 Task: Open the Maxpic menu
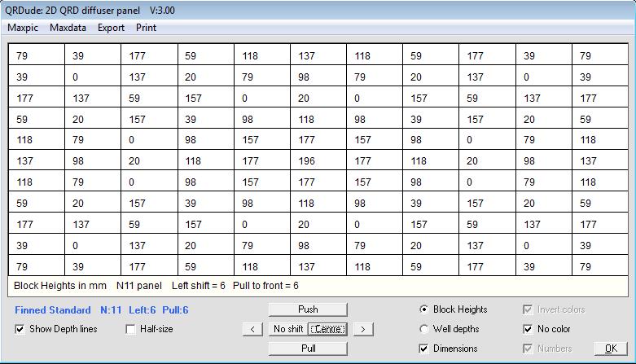23,28
